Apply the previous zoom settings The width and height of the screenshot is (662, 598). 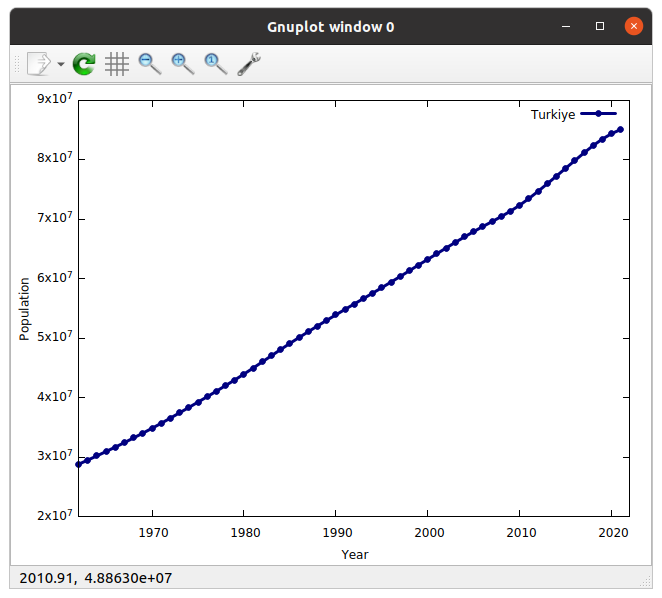[x=150, y=64]
